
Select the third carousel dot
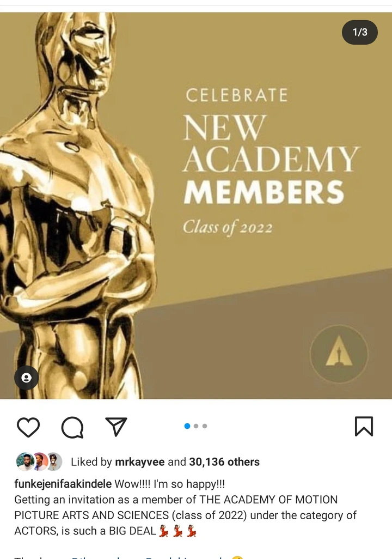(x=205, y=426)
